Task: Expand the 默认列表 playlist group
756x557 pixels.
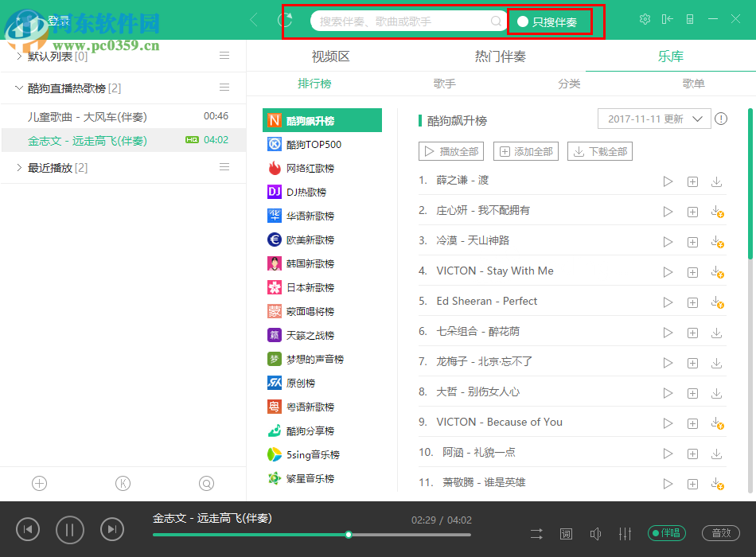Action: coord(19,56)
